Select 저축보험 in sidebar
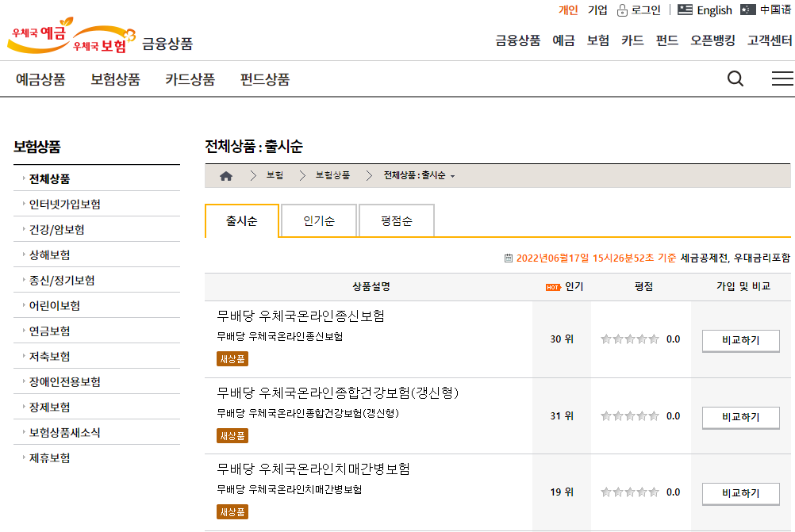Image resolution: width=795 pixels, height=532 pixels. (49, 356)
